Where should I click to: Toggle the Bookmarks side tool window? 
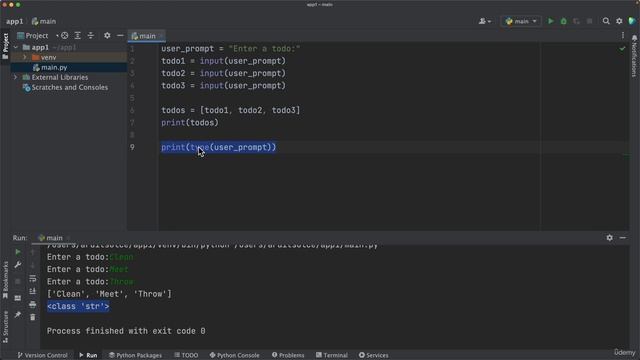5,281
